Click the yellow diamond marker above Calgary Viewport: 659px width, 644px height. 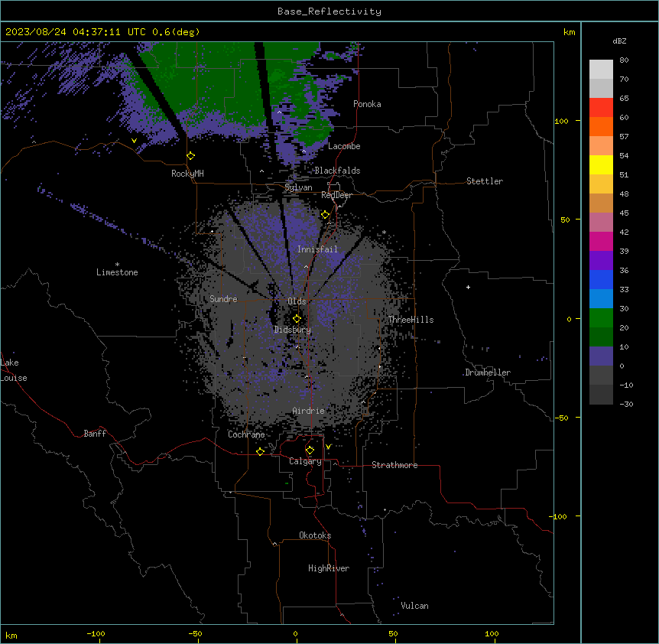point(310,450)
